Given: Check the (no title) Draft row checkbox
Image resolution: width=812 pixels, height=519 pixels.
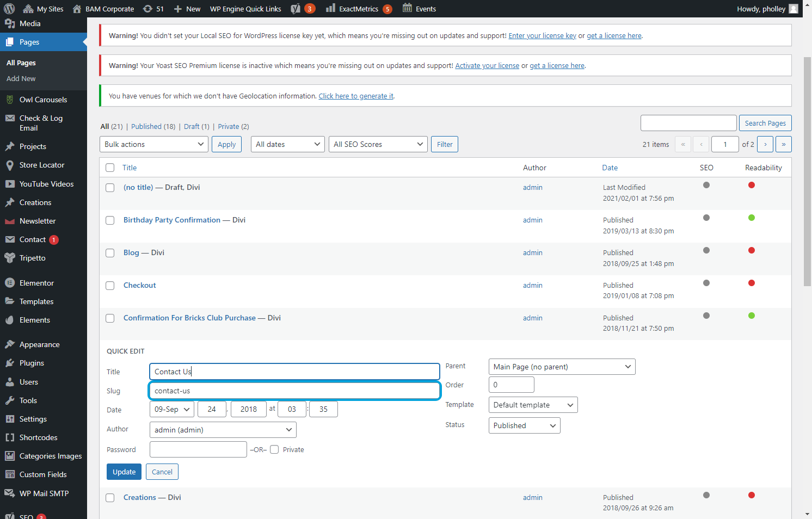Looking at the screenshot, I should click(x=110, y=188).
